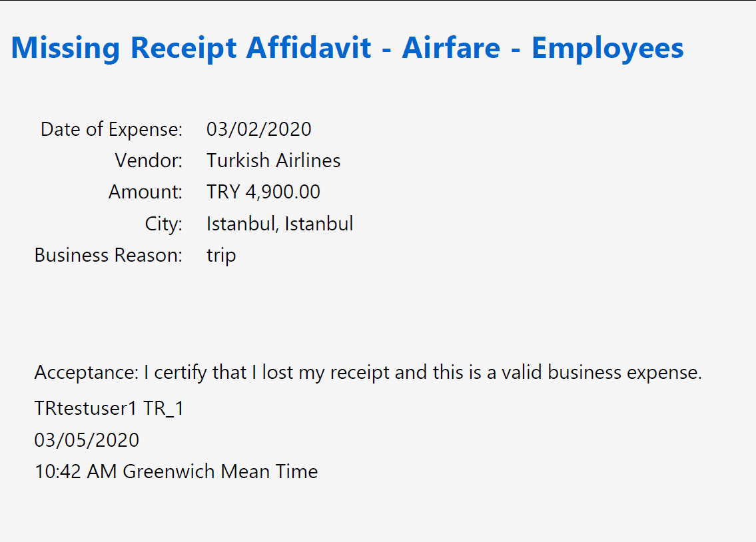
Task: Click the Istanbul, Istanbul city value
Action: pos(280,224)
